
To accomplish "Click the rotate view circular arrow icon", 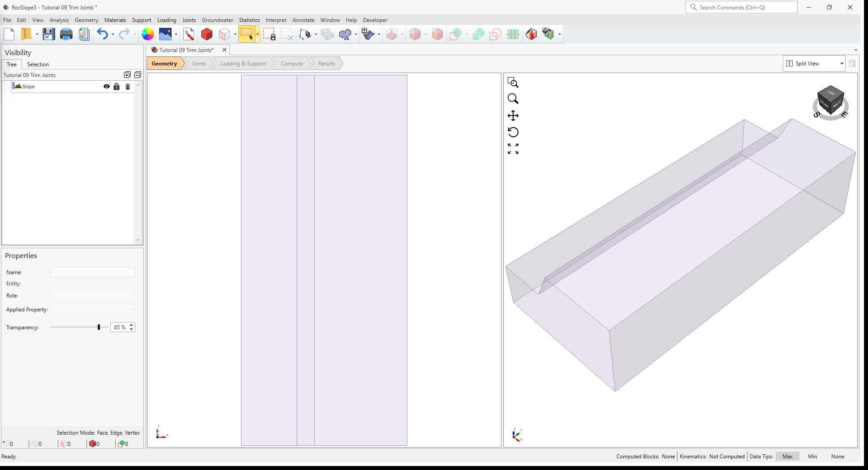I will coord(513,132).
